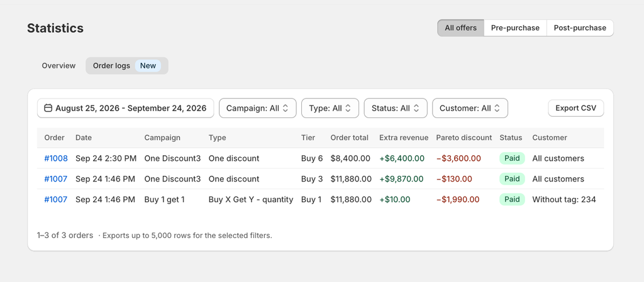Click the Without tag: 234 customer cell
Screen dimensions: 644x282
(564, 200)
